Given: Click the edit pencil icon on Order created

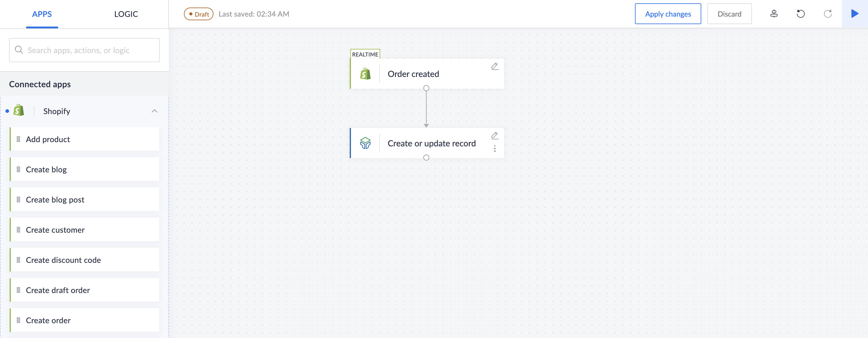Looking at the screenshot, I should [494, 66].
